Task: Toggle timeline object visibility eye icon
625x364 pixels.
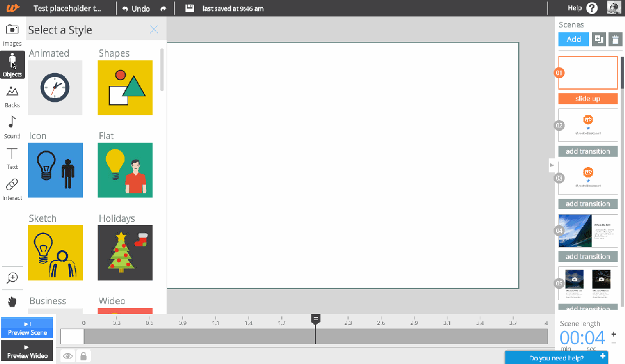Action: pyautogui.click(x=67, y=356)
